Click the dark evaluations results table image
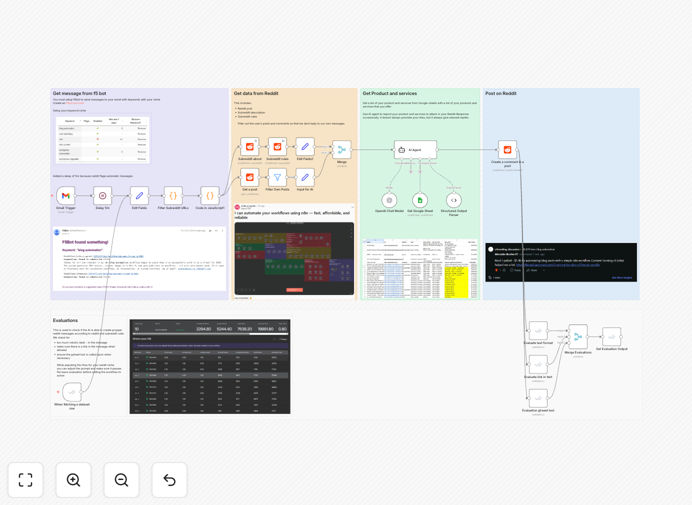This screenshot has height=505, width=692. [210, 366]
